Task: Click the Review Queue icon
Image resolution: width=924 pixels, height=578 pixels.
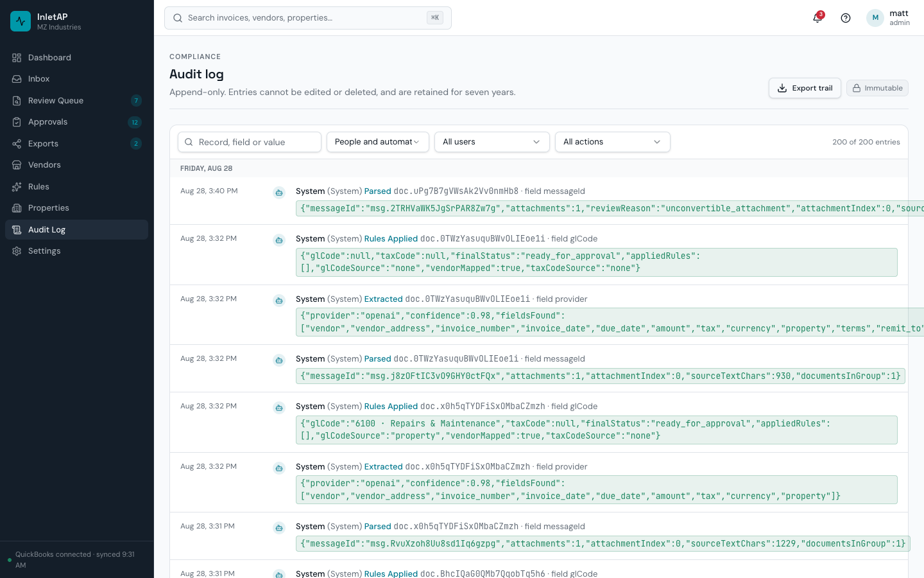Action: 17,101
